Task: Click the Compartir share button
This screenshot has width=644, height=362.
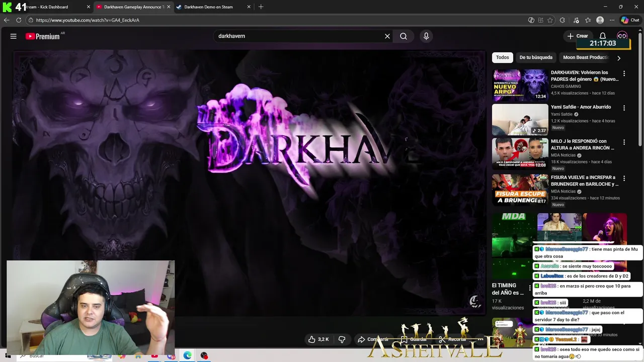Action: (x=373, y=339)
